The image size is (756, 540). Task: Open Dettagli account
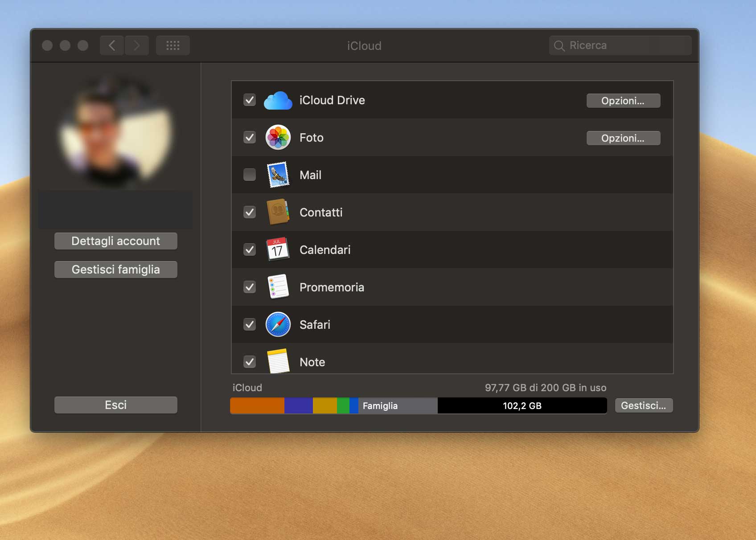116,241
